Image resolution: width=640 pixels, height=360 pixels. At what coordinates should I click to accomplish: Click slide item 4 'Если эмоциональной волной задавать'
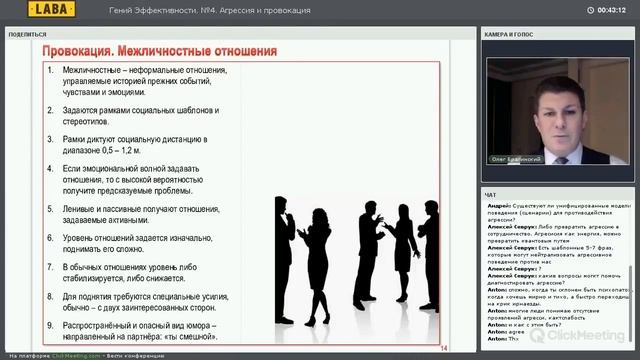pyautogui.click(x=133, y=180)
